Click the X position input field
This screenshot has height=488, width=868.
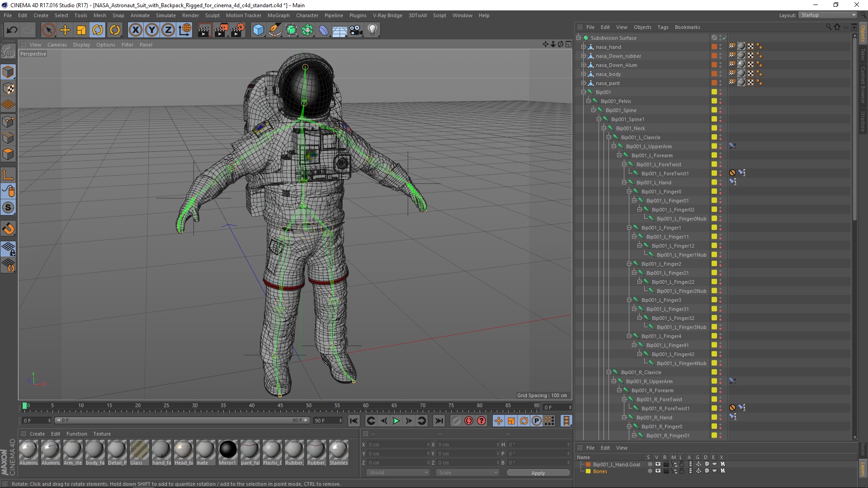[x=398, y=445]
